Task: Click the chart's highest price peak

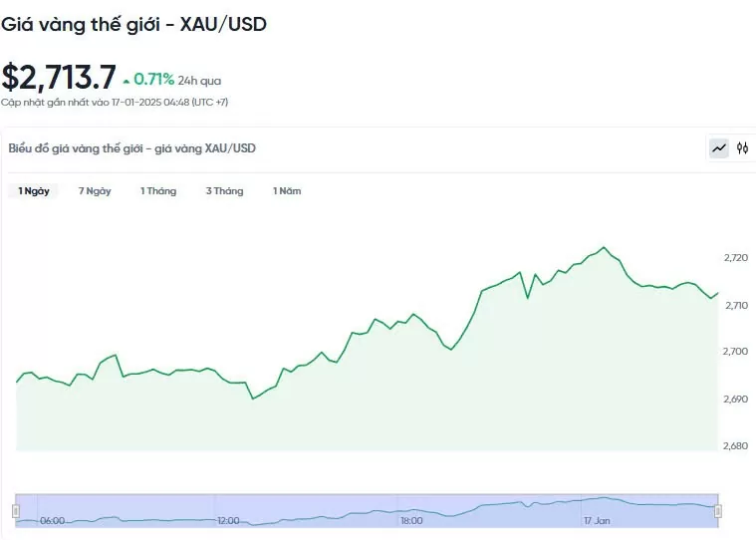Action: click(x=604, y=247)
